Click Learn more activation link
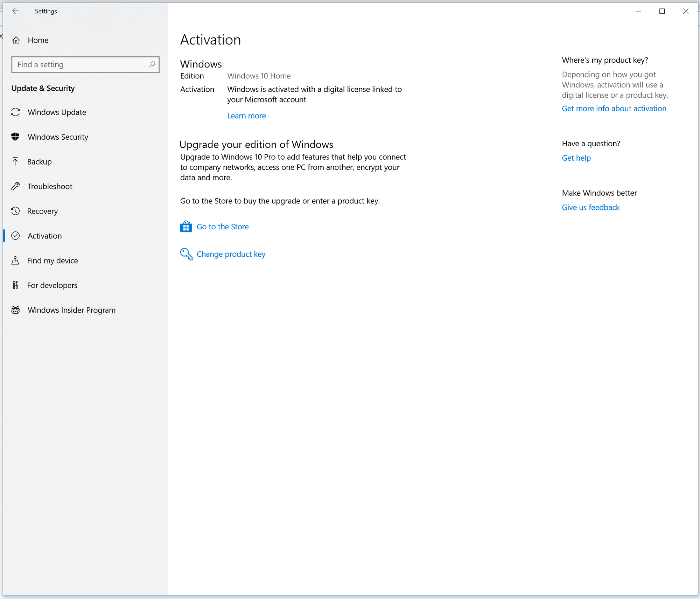 click(x=246, y=115)
